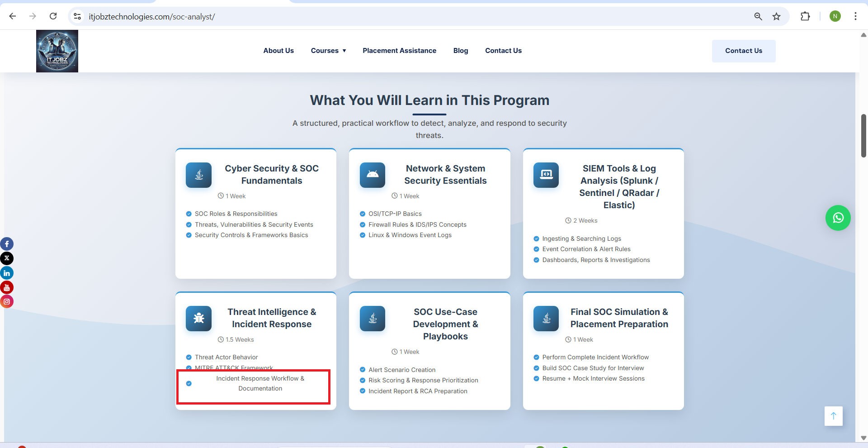Open the Chrome three-dot menu

855,17
